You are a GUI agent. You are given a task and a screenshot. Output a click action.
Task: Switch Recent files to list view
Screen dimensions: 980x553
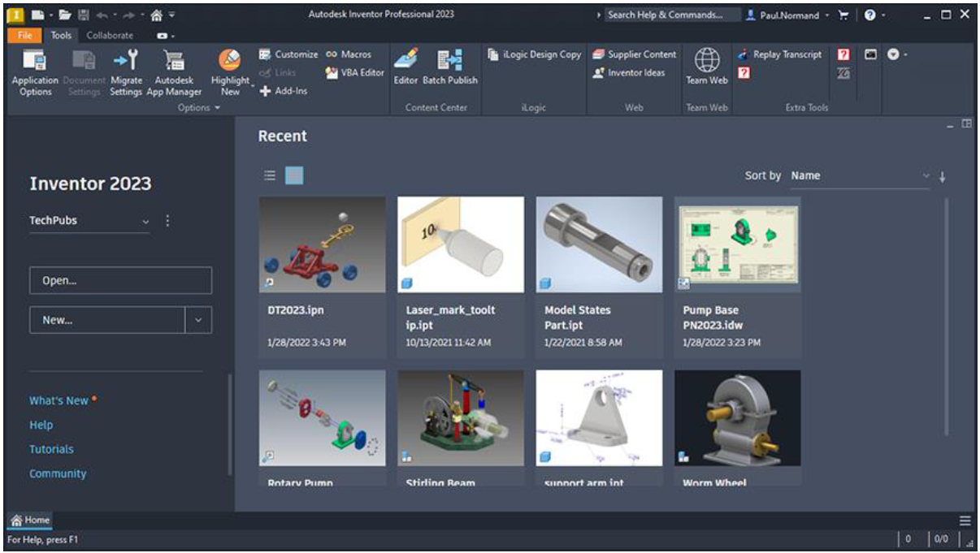point(270,175)
